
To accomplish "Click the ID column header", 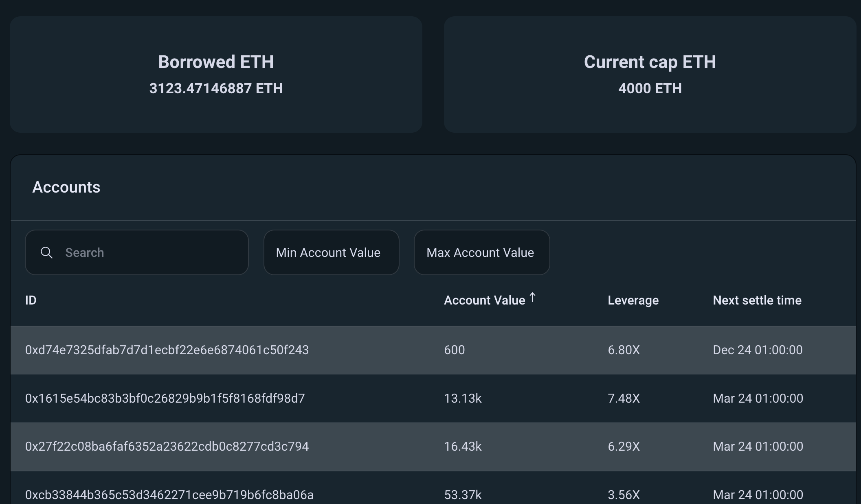I will tap(31, 300).
